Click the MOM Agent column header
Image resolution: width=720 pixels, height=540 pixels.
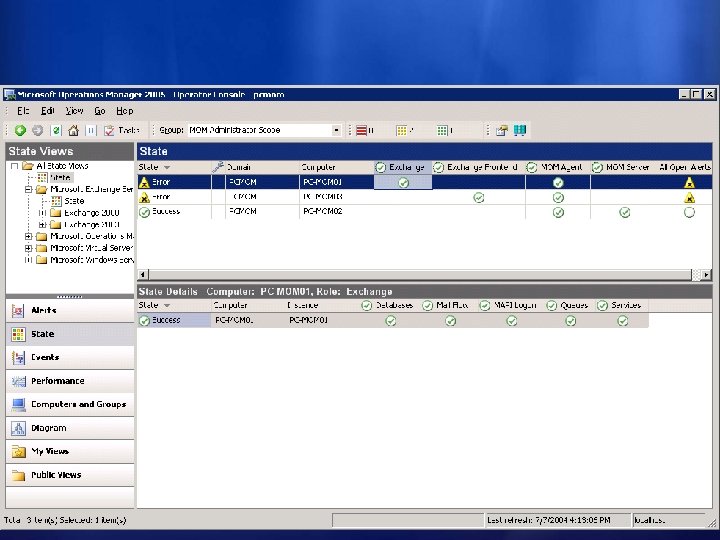tap(557, 167)
